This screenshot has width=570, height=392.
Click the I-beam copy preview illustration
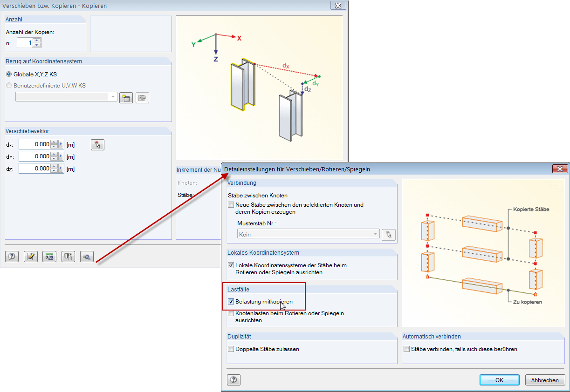pyautogui.click(x=259, y=88)
